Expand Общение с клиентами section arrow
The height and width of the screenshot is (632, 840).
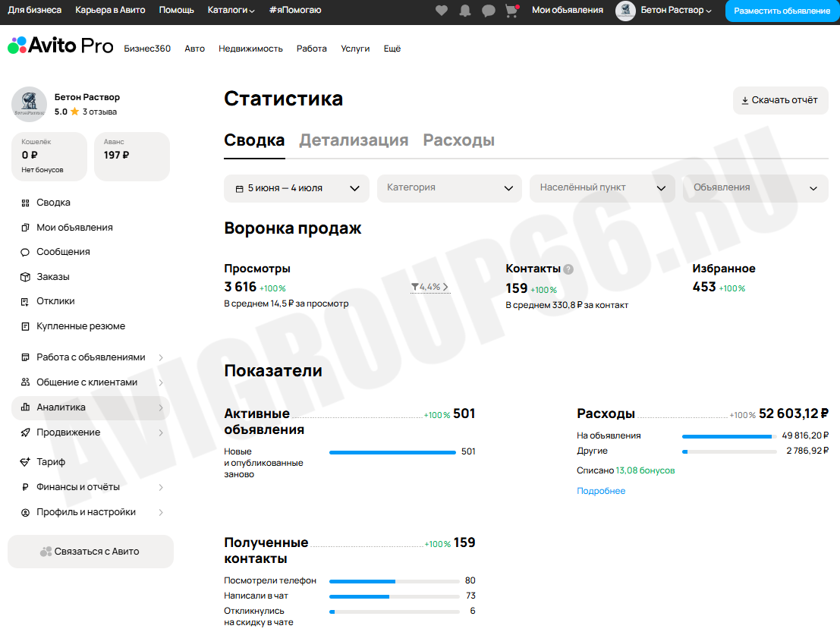(x=161, y=382)
